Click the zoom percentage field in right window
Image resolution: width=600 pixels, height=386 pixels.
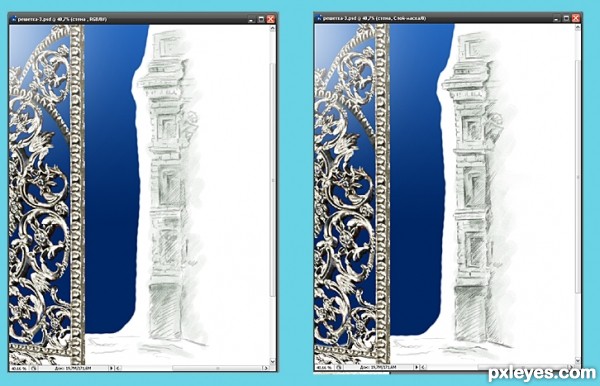(324, 367)
